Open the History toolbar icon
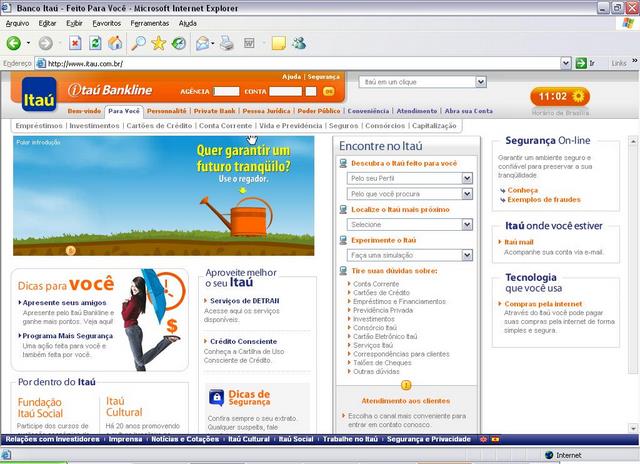This screenshot has width=640, height=464. [x=179, y=43]
